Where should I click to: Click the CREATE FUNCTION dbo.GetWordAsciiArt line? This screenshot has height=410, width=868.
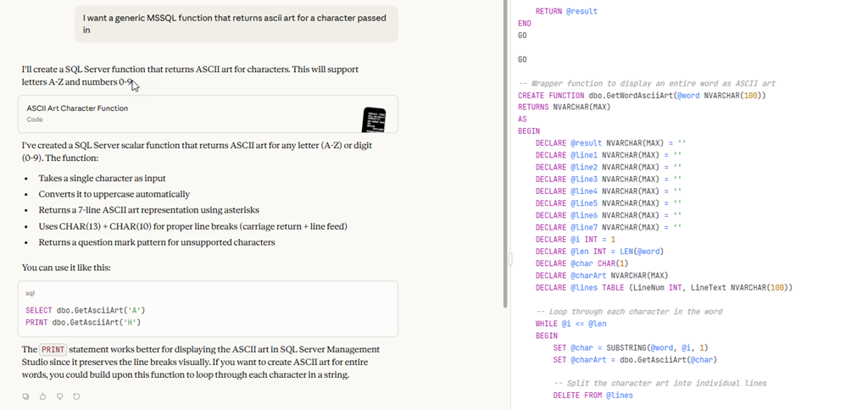coord(642,96)
